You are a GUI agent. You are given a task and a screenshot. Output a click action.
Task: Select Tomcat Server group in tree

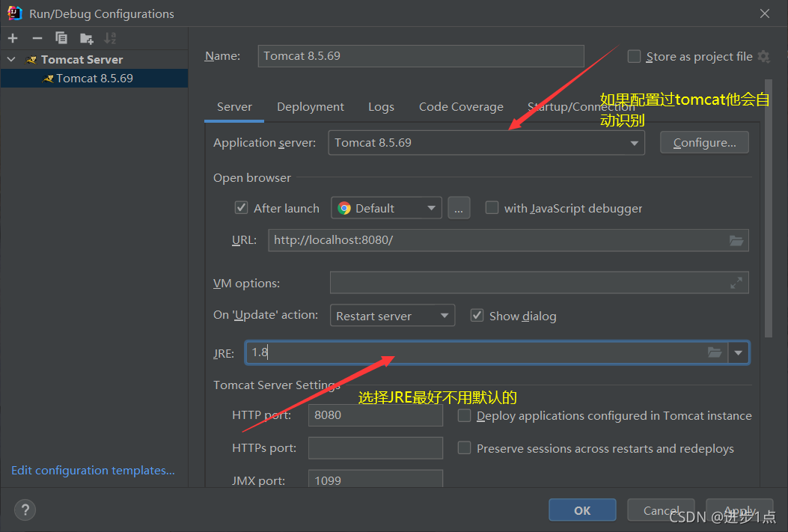(x=82, y=60)
